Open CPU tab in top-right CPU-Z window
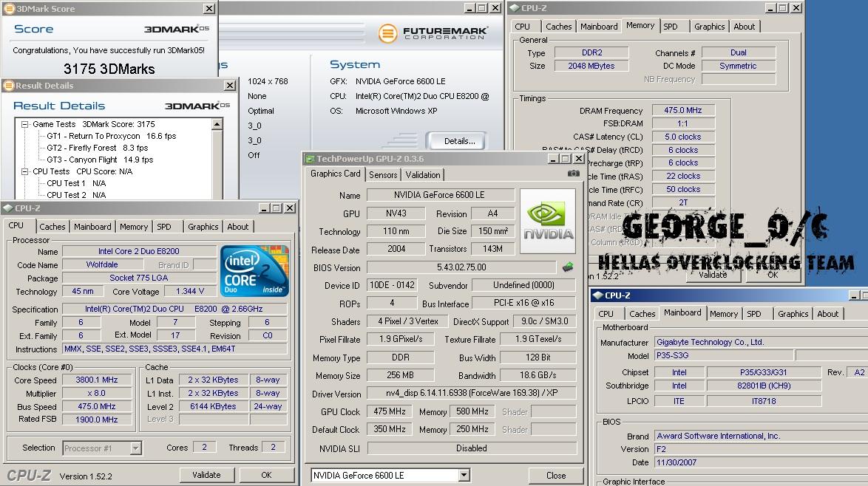Screen dimensions: 868x486 (523, 27)
